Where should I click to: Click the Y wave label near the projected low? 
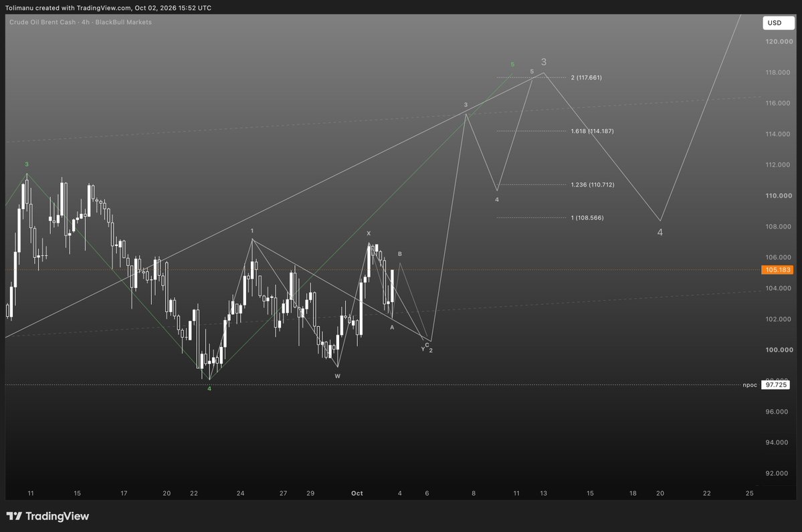[423, 350]
